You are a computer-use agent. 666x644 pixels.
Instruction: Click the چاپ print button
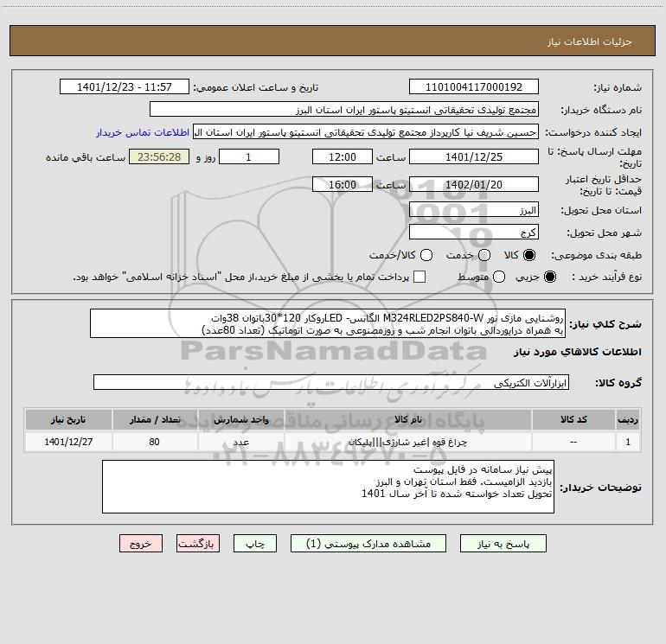pyautogui.click(x=255, y=544)
